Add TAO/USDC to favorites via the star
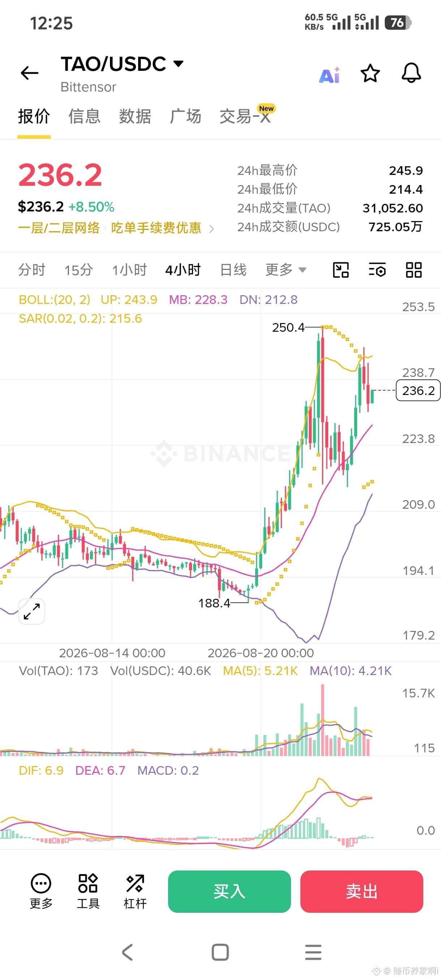 (370, 73)
